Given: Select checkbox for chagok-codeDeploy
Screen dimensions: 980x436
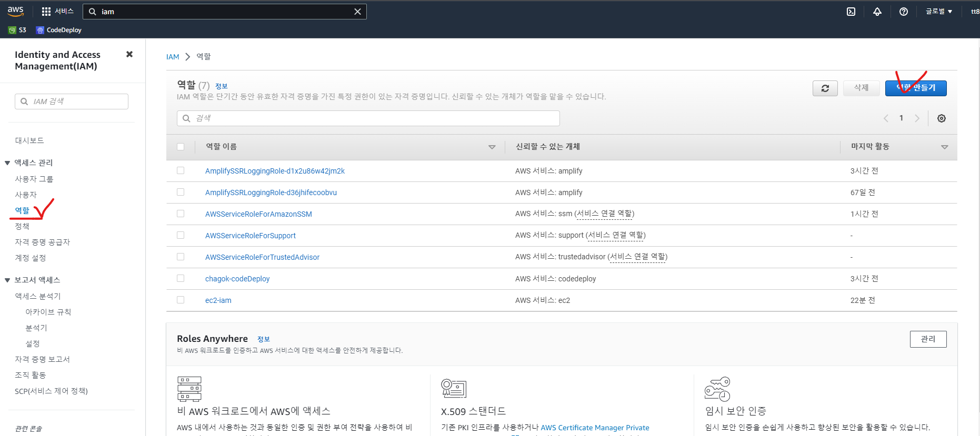Looking at the screenshot, I should [x=181, y=278].
